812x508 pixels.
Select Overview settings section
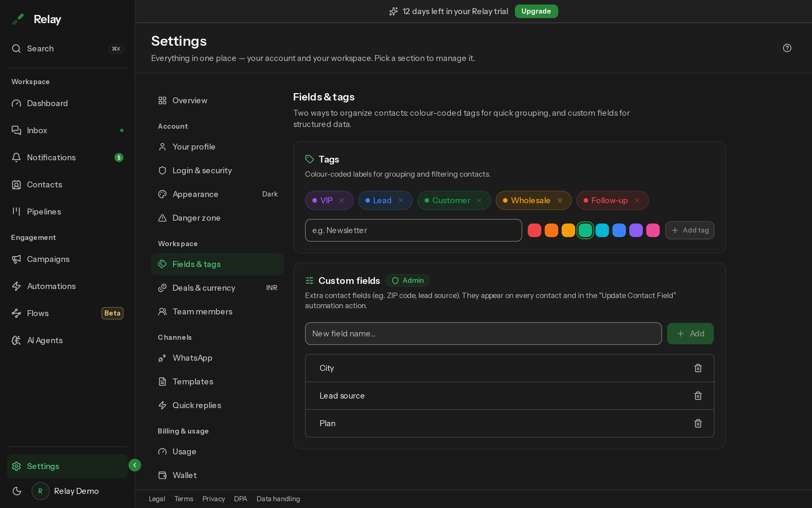click(x=217, y=100)
